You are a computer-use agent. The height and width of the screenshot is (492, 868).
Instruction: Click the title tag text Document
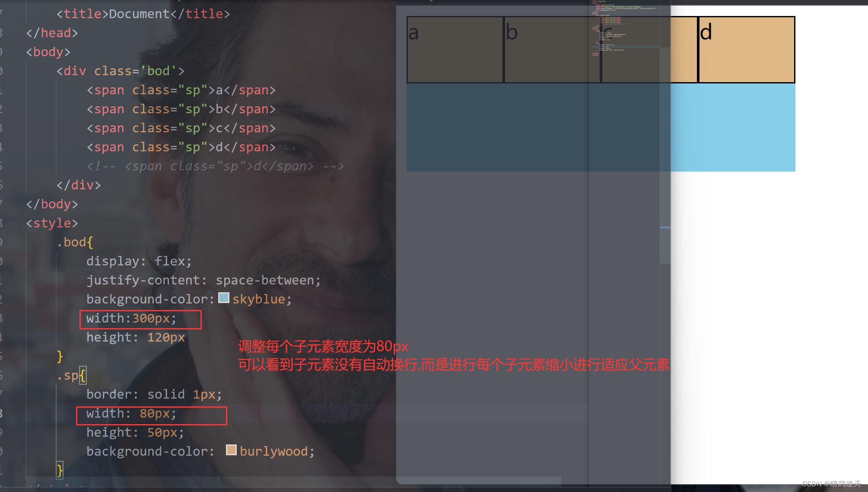pos(139,14)
